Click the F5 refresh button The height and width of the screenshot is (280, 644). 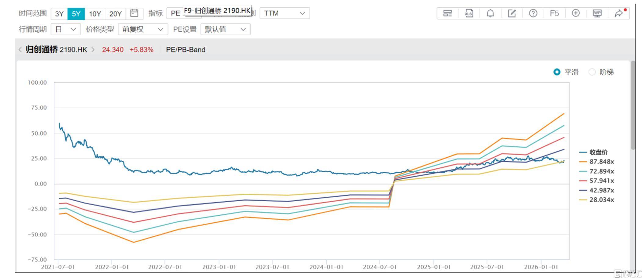point(554,13)
